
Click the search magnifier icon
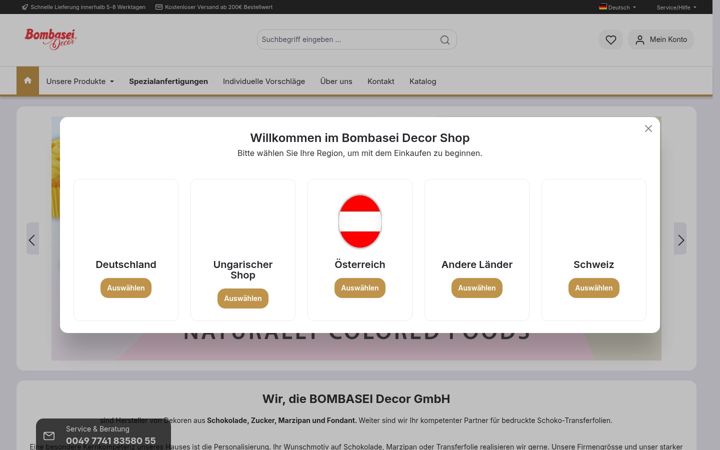[444, 40]
